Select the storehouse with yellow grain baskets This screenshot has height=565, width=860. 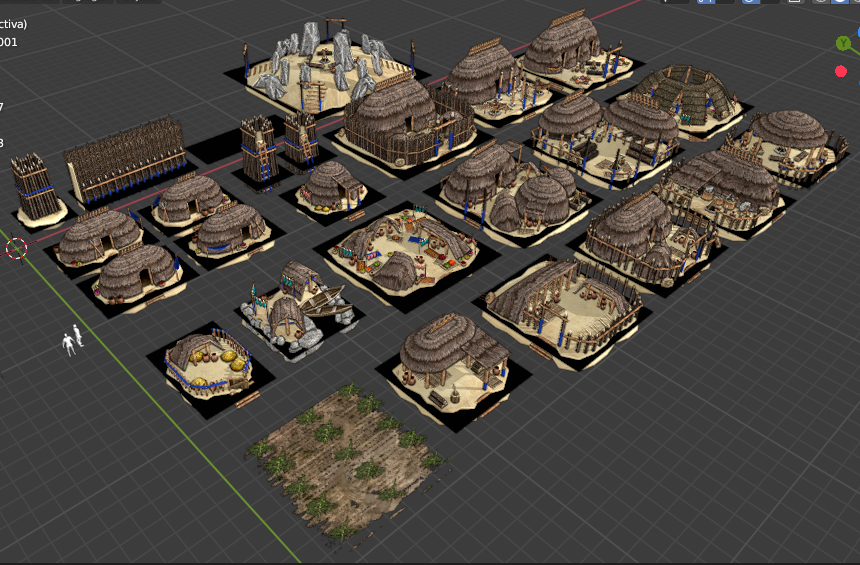pyautogui.click(x=209, y=362)
